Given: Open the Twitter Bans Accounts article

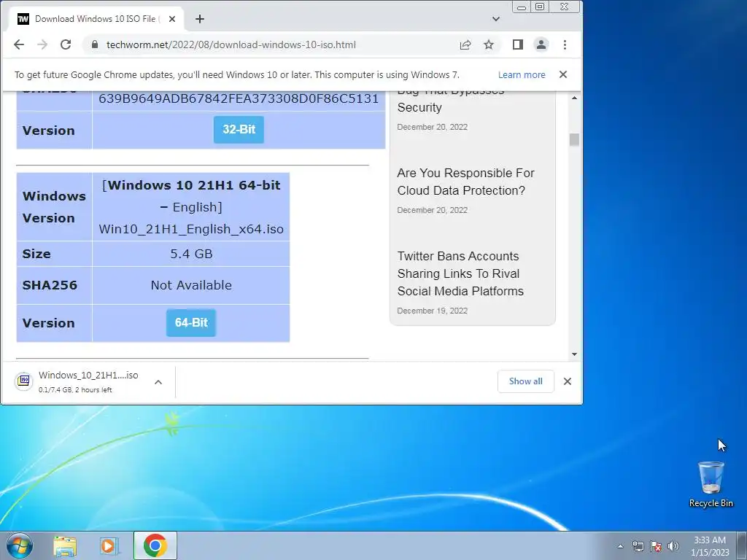Looking at the screenshot, I should (x=460, y=274).
